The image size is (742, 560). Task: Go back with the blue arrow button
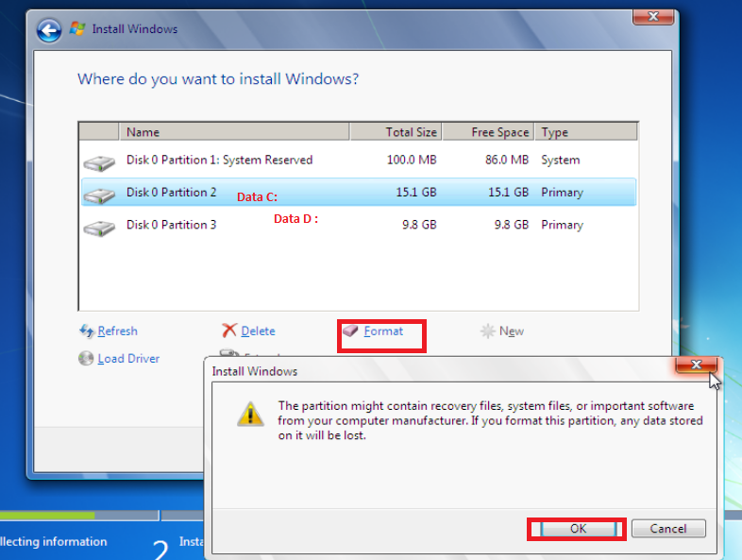tap(49, 31)
